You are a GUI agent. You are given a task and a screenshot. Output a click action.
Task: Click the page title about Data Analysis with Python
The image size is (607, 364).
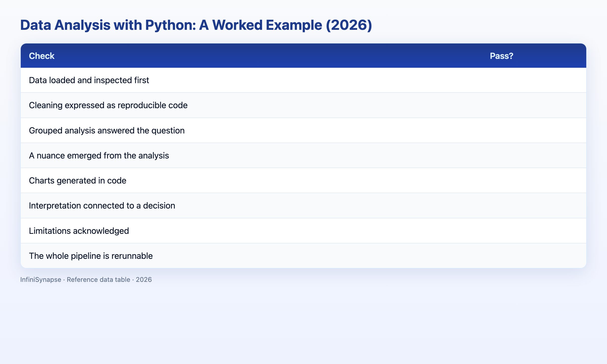click(196, 25)
